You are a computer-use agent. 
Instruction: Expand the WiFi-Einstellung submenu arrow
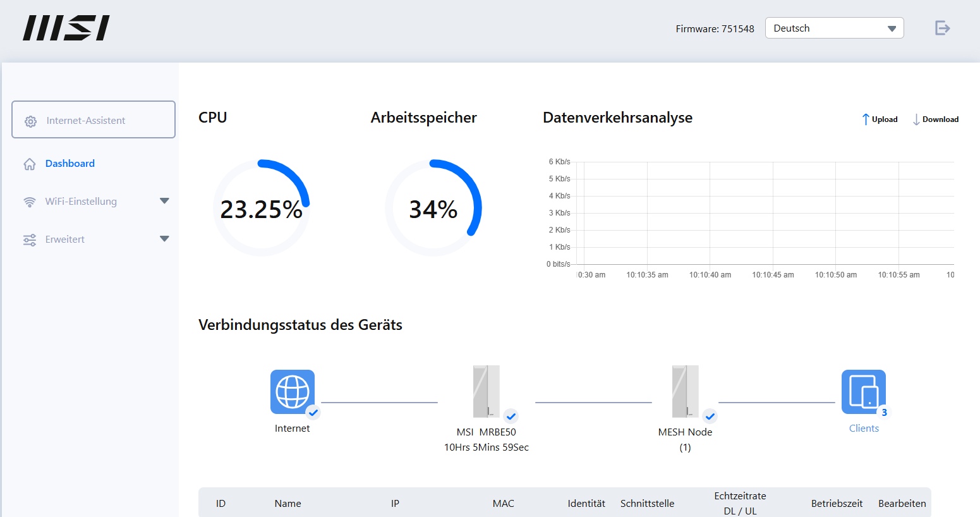pos(164,201)
